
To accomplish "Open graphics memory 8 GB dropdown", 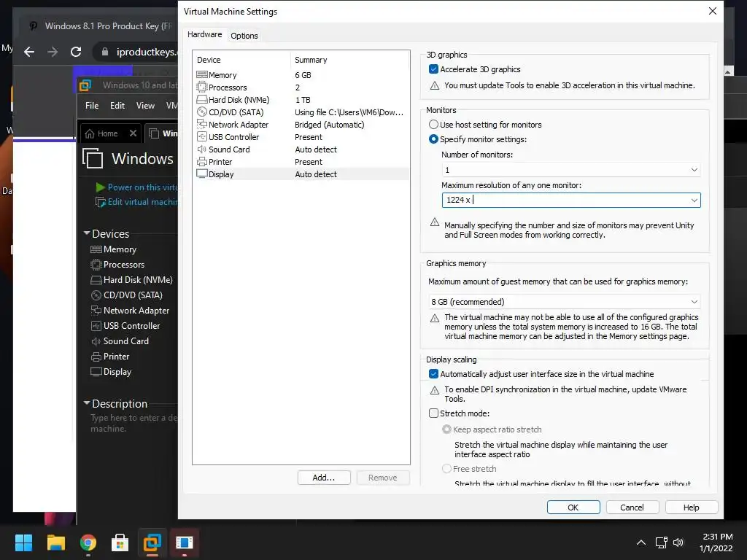I will pos(565,302).
